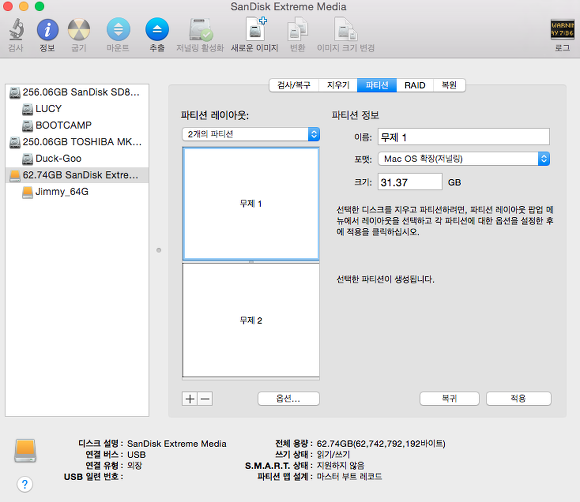The image size is (580, 502).
Task: Click the yellow minimize window button
Action: click(24, 6)
